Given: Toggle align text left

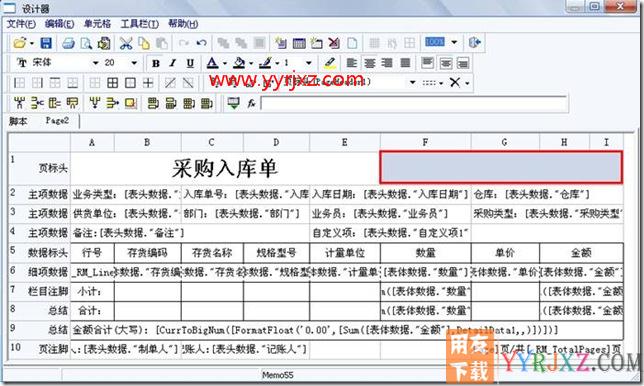Looking at the screenshot, I should click(352, 63).
